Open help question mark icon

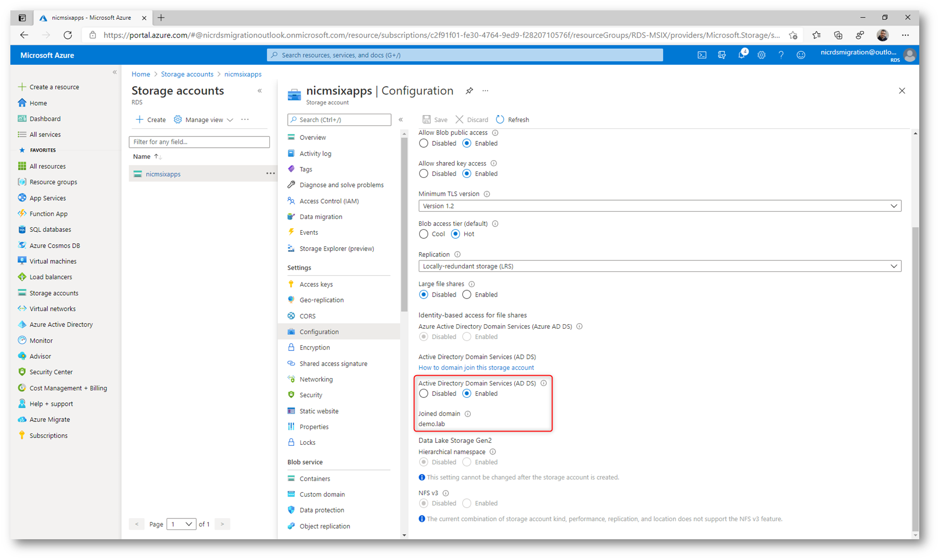pyautogui.click(x=781, y=55)
